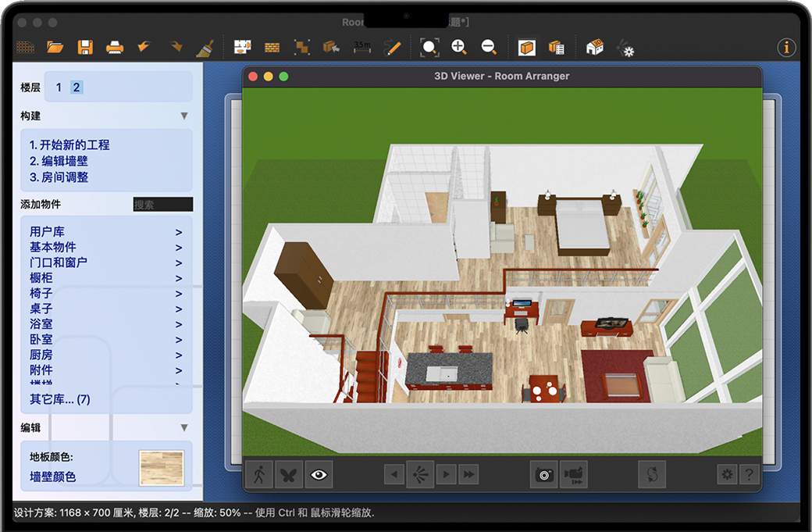
Task: Click the 编辑墙壁 link
Action: [x=59, y=161]
